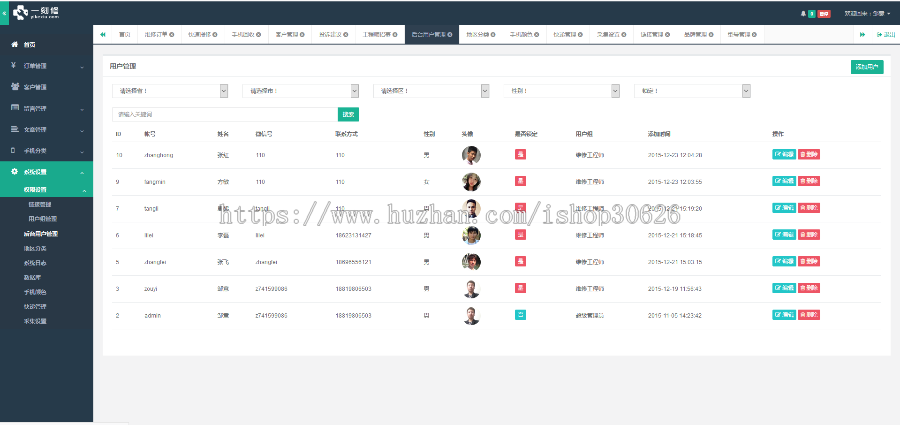
Task: Open the province selection dropdown
Action: point(170,91)
